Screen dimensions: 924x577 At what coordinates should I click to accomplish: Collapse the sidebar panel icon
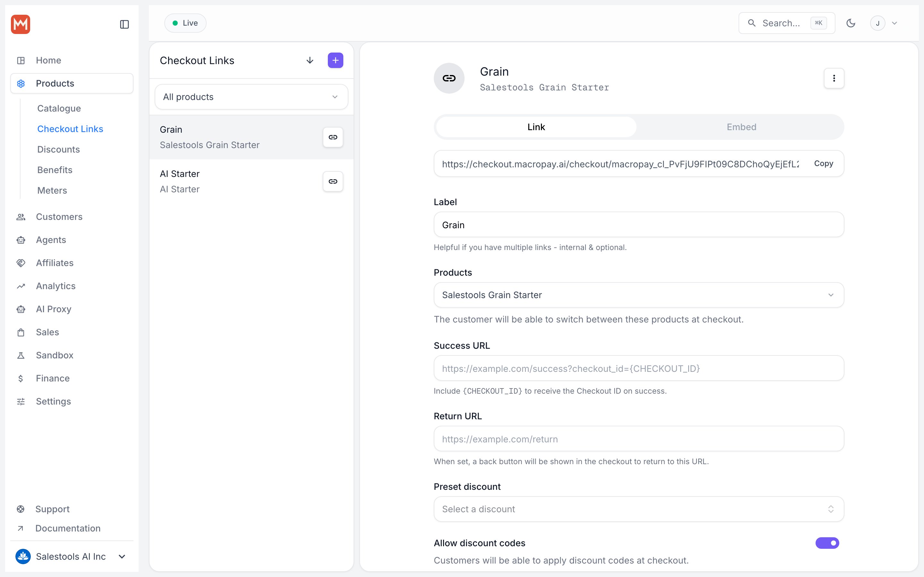click(124, 24)
